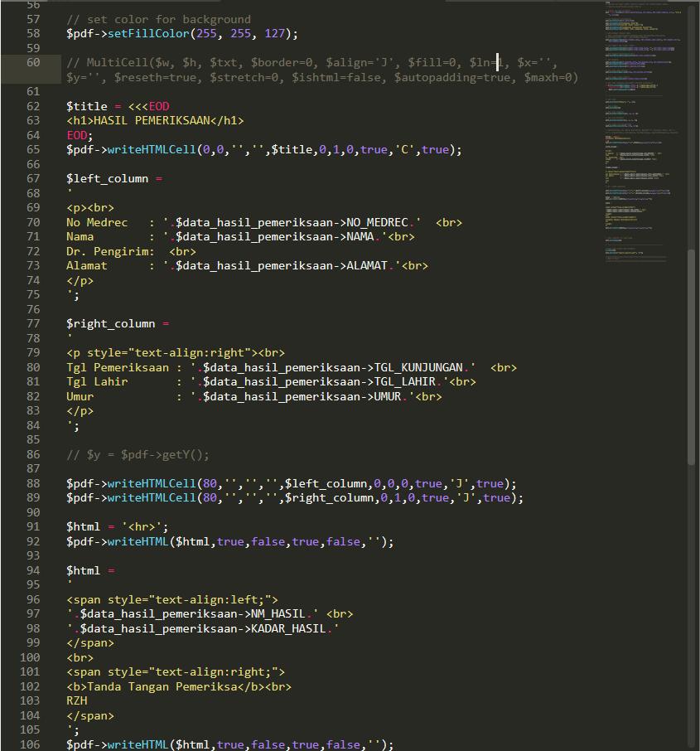Click '$left_column' argument on line 88
The height and width of the screenshot is (751, 700).
[x=326, y=484]
